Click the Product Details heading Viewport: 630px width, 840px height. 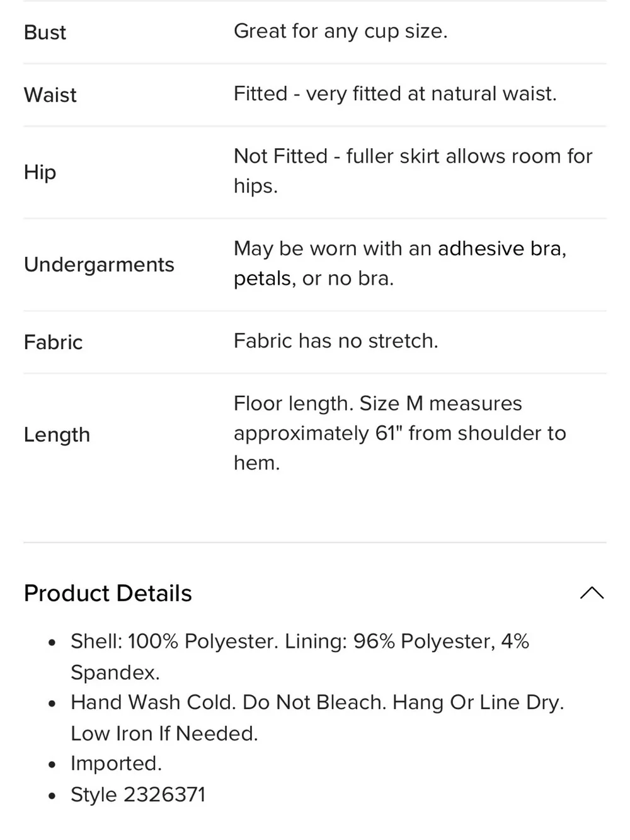click(108, 594)
